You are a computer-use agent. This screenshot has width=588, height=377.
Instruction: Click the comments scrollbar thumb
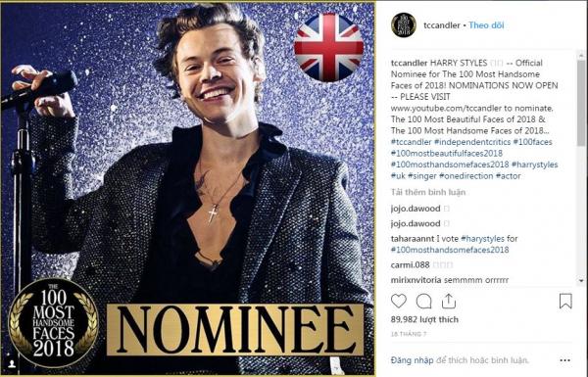pos(581,103)
